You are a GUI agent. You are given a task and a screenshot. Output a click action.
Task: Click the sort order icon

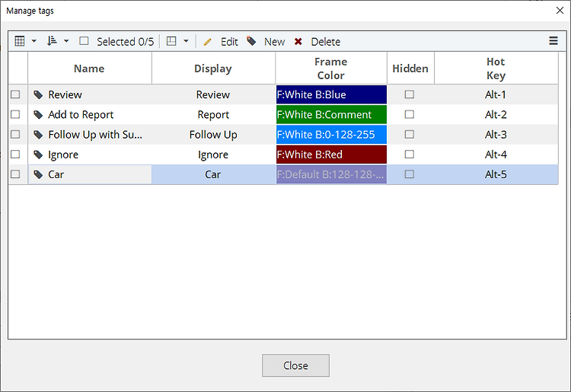click(x=52, y=41)
